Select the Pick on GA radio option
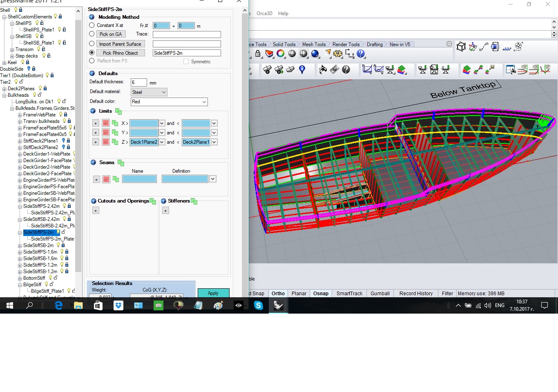 (x=92, y=34)
